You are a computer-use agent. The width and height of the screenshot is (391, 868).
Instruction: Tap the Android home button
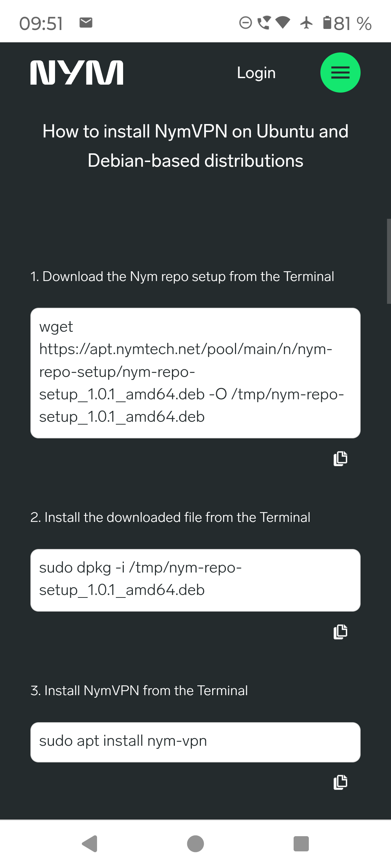click(195, 844)
